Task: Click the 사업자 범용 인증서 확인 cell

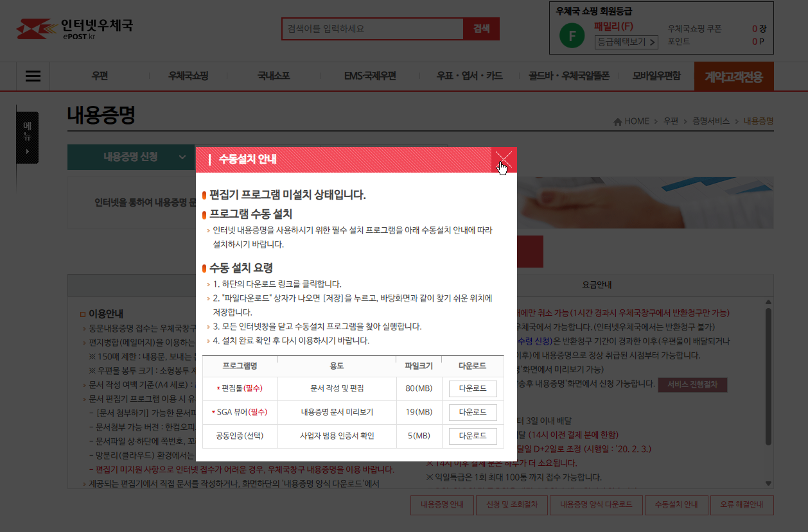Action: tap(337, 436)
